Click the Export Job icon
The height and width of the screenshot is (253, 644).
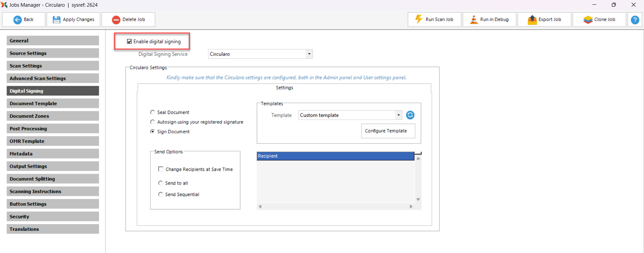(532, 20)
